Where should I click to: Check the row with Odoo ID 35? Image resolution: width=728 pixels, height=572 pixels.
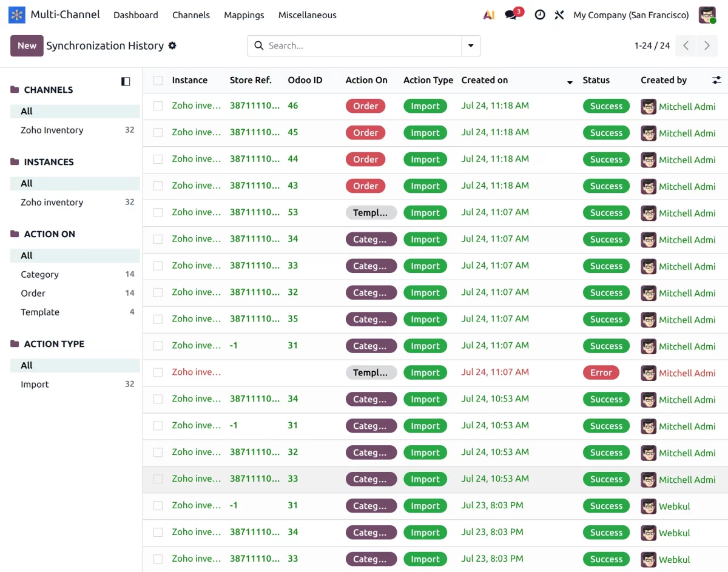coord(158,320)
